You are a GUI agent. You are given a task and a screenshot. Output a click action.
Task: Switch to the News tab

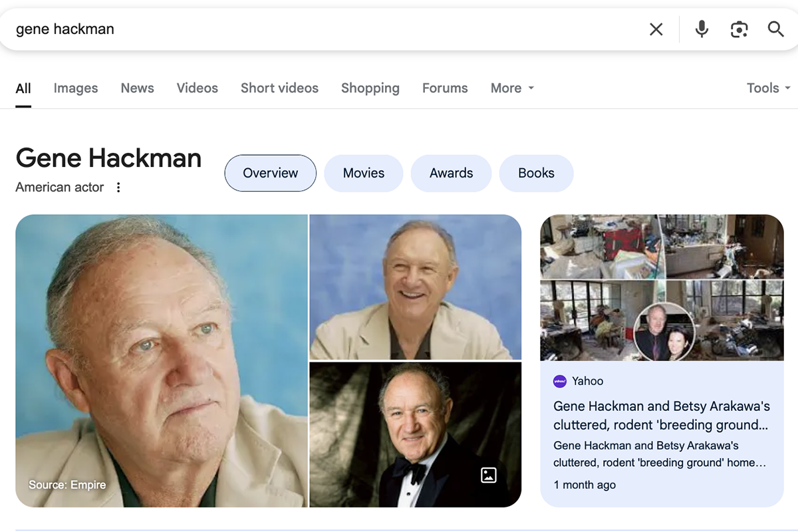138,88
